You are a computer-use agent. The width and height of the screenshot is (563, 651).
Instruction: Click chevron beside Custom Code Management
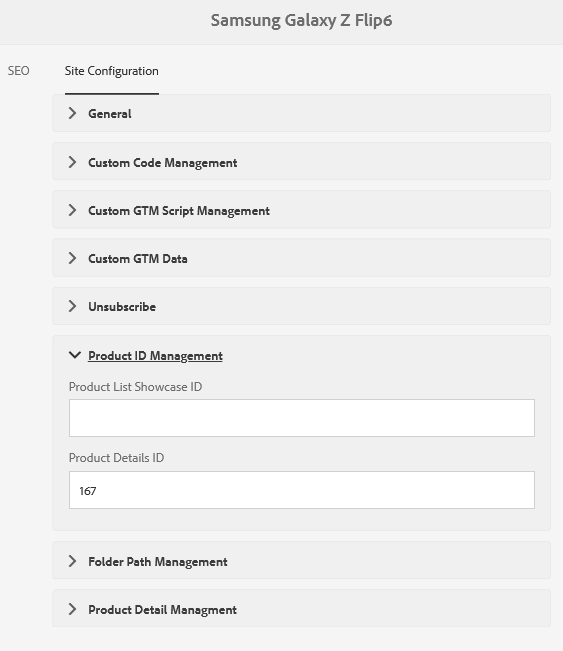click(72, 162)
